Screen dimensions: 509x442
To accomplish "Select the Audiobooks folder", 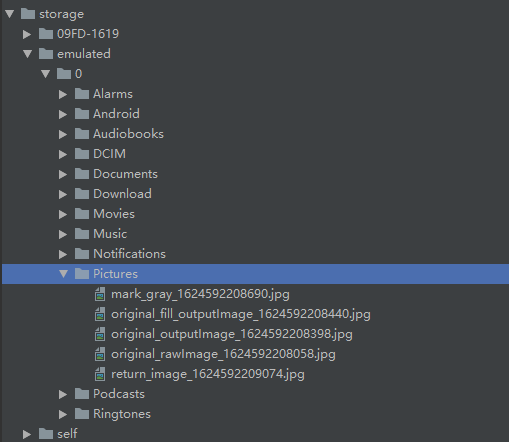I will point(128,134).
